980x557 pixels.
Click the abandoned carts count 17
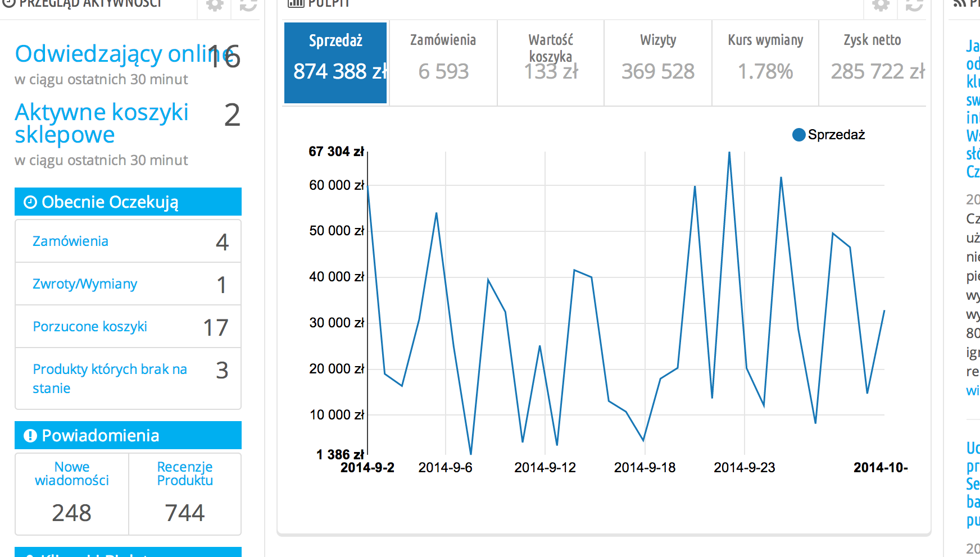[216, 327]
